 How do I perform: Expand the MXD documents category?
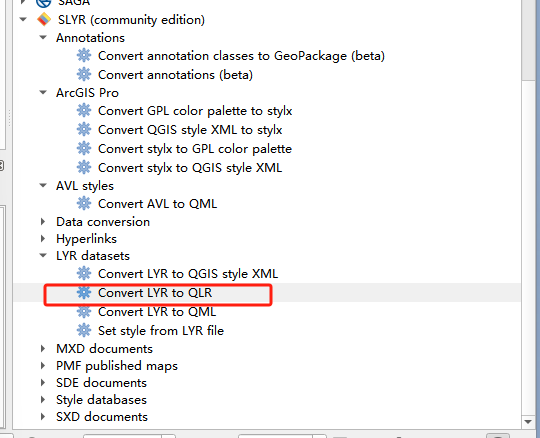pos(43,348)
